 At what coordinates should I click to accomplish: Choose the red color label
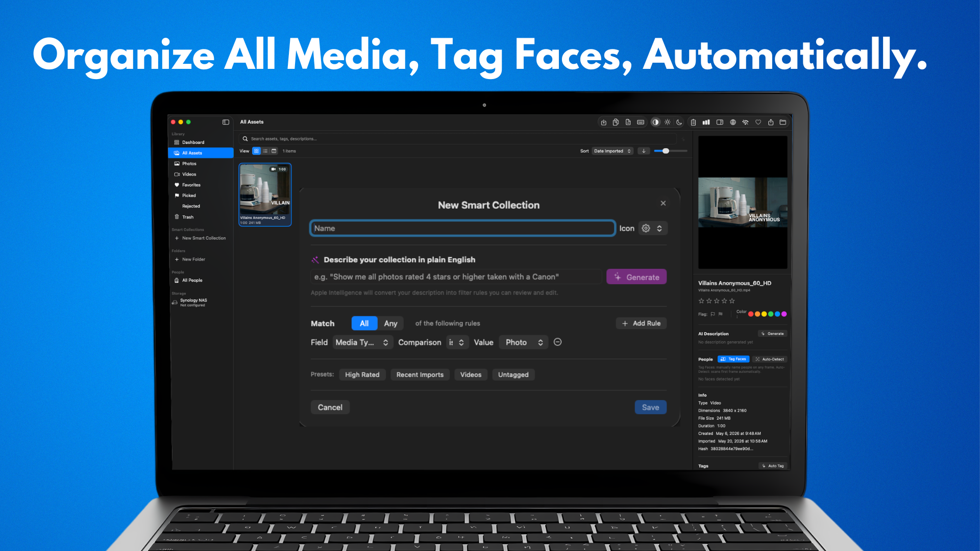coord(751,314)
